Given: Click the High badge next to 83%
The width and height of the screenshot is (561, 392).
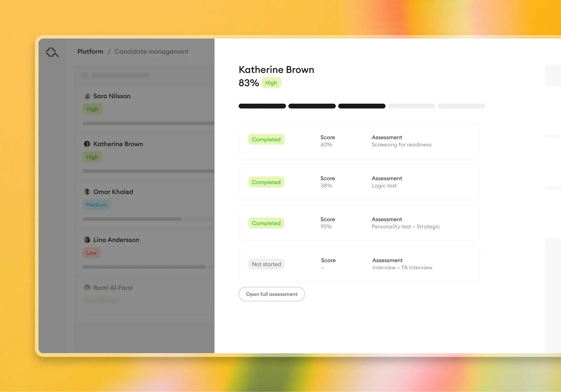Looking at the screenshot, I should pyautogui.click(x=271, y=83).
